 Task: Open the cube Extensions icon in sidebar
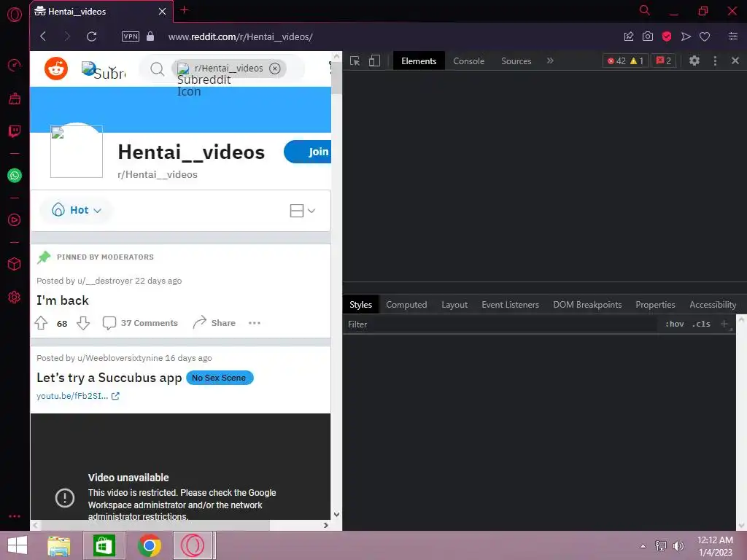[x=15, y=264]
